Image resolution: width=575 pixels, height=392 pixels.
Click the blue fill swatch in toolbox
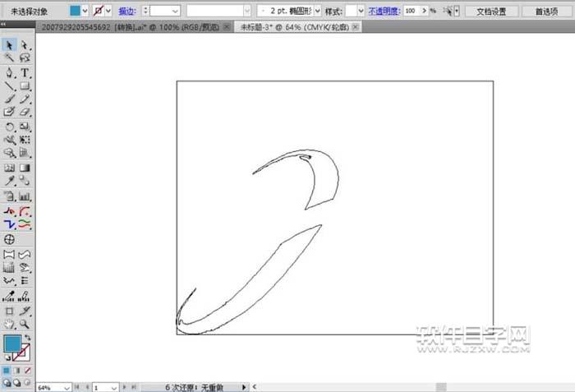point(12,344)
